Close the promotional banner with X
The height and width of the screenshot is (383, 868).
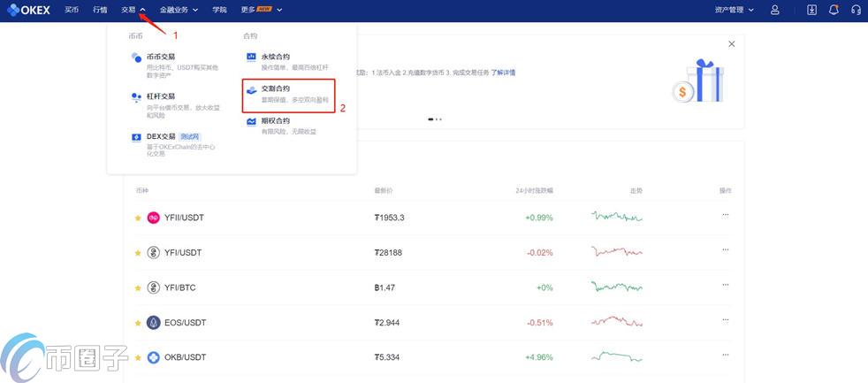click(731, 44)
